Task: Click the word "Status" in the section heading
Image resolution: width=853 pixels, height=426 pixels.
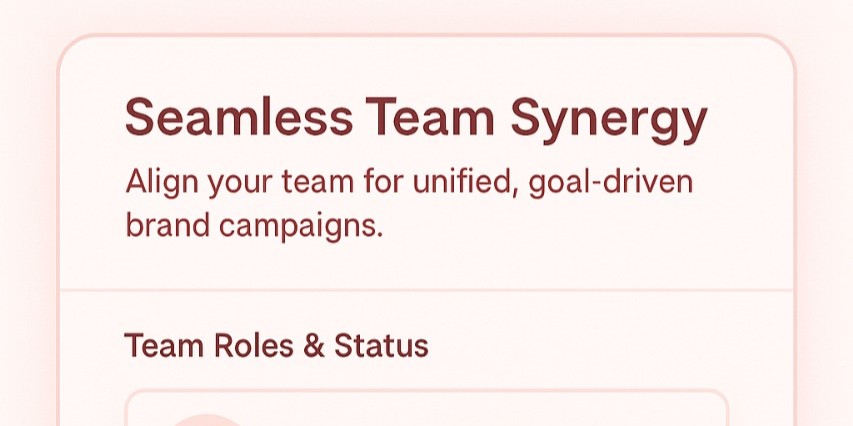Action: point(381,346)
